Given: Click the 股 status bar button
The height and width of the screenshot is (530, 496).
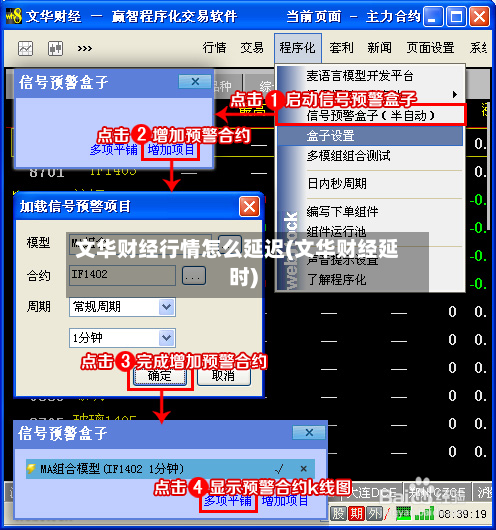Looking at the screenshot, I should 338,514.
